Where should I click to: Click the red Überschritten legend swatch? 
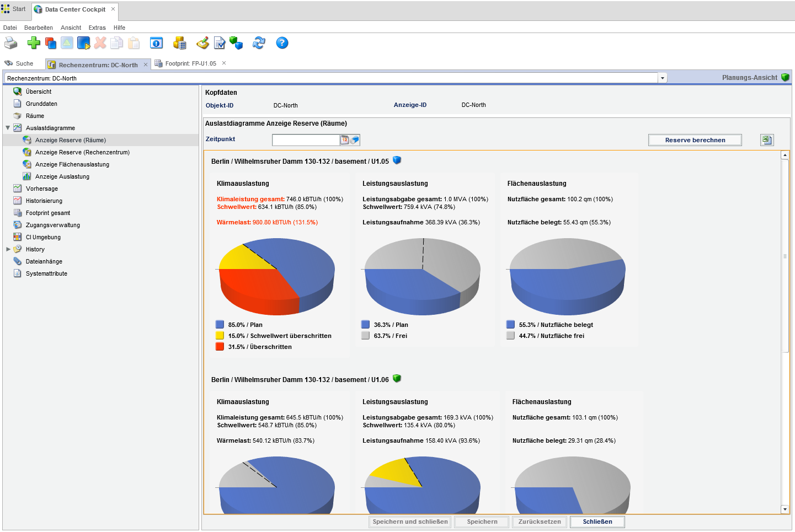coord(220,347)
